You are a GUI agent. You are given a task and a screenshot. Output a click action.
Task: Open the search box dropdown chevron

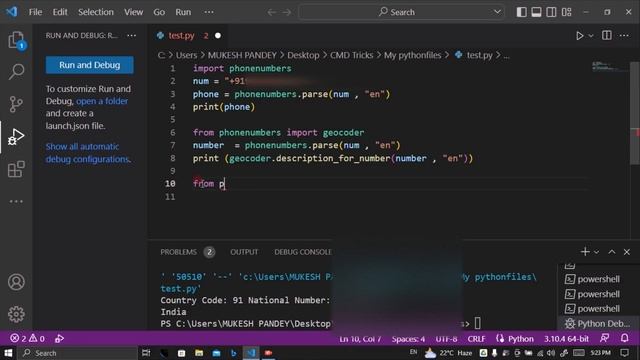tap(497, 12)
